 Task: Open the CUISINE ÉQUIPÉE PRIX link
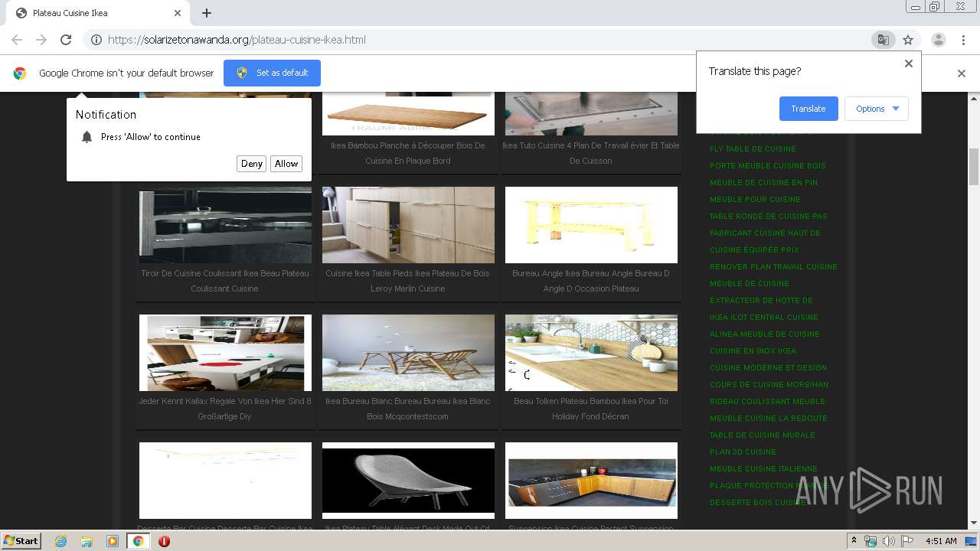[754, 250]
